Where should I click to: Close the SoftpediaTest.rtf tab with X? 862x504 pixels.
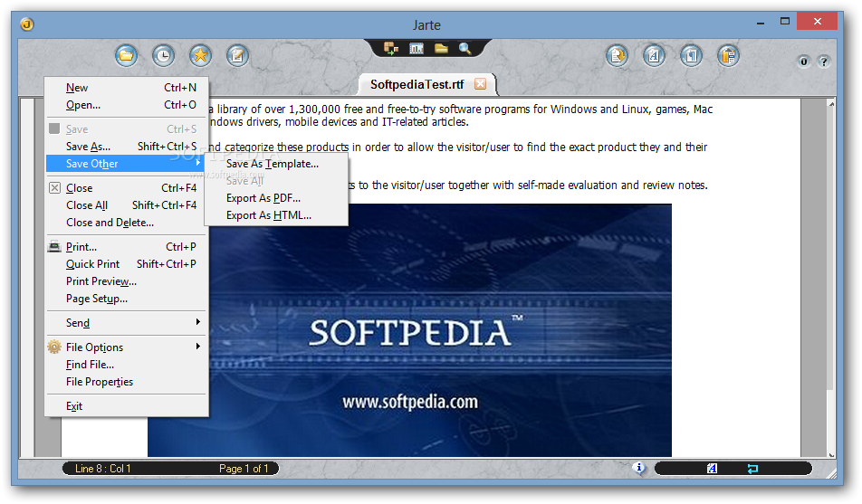click(481, 84)
